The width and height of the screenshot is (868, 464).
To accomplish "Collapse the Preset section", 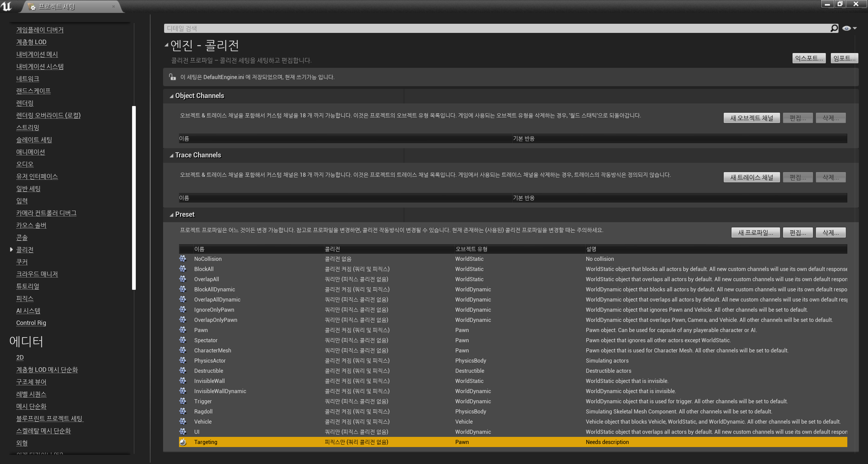I will [x=171, y=215].
